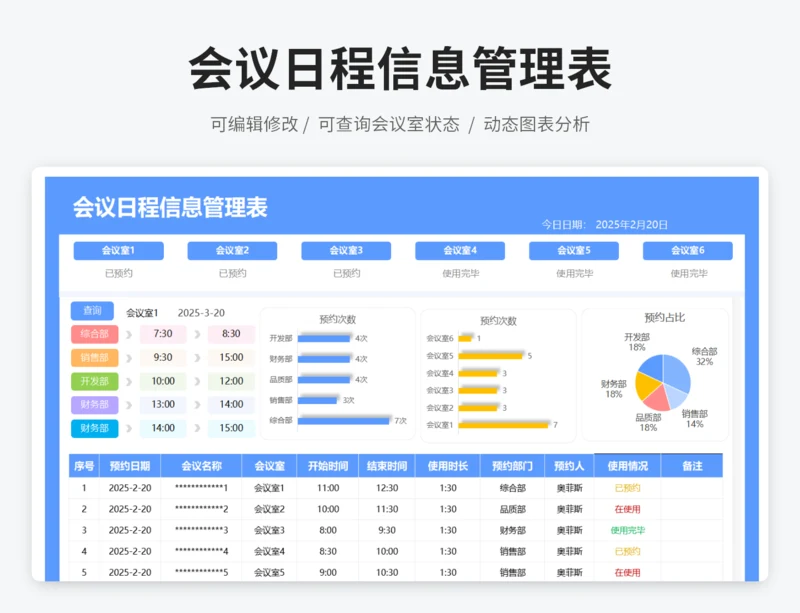The image size is (800, 613).
Task: Click the 销售部 14% pie label
Action: point(694,419)
